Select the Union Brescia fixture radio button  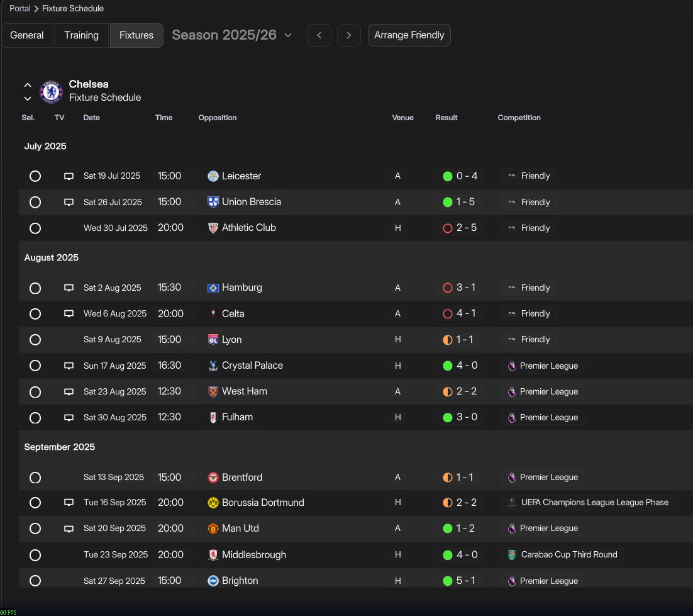(x=35, y=202)
